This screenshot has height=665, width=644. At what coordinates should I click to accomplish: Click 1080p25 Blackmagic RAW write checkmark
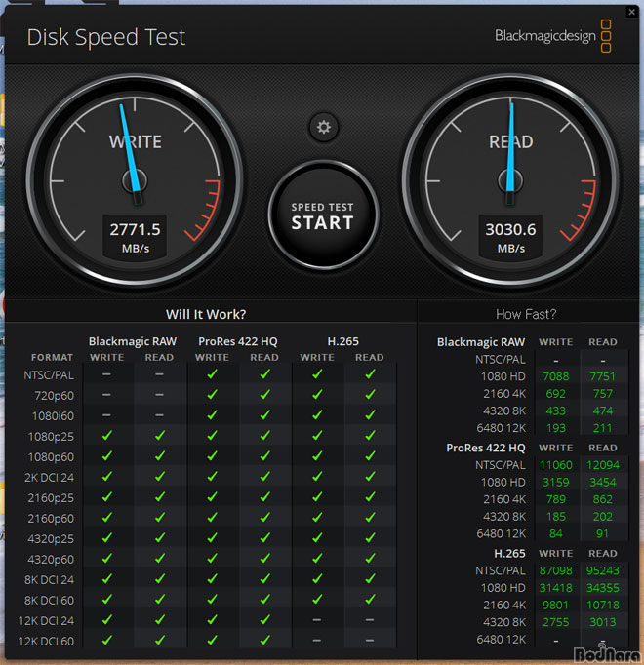pos(107,436)
